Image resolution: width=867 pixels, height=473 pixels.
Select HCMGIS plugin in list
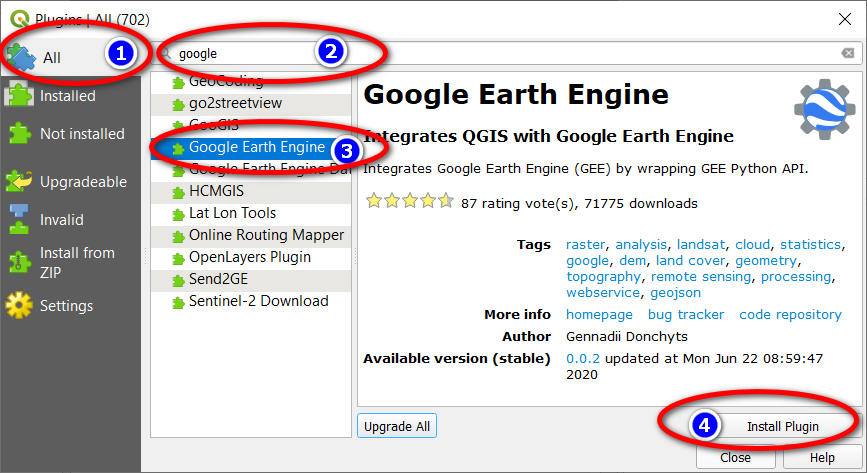point(251,191)
